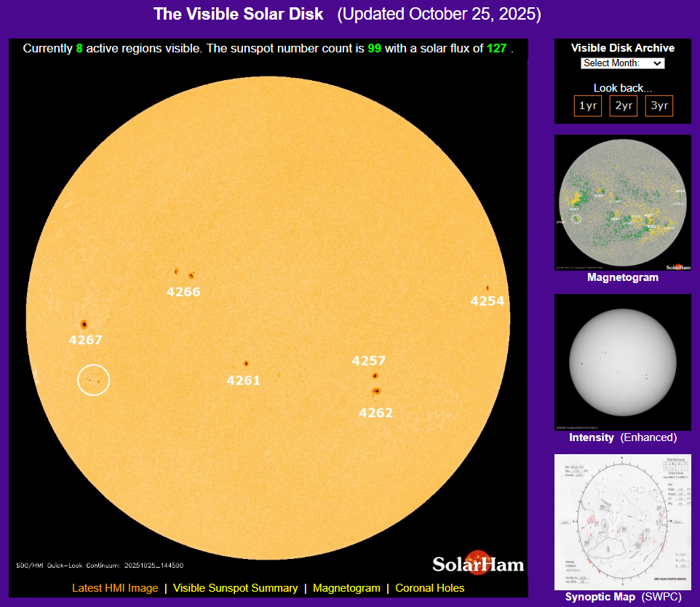Open the Select Month dropdown
The image size is (700, 607).
point(623,63)
